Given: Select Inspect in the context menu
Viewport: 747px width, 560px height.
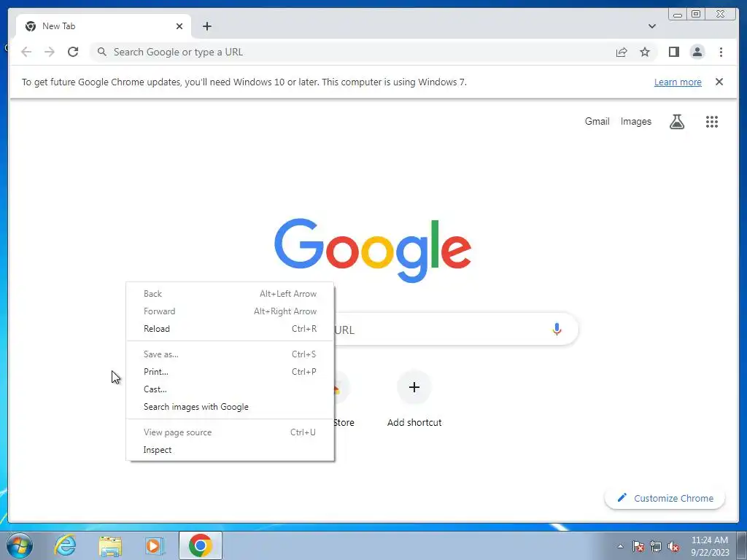Looking at the screenshot, I should (x=230, y=449).
